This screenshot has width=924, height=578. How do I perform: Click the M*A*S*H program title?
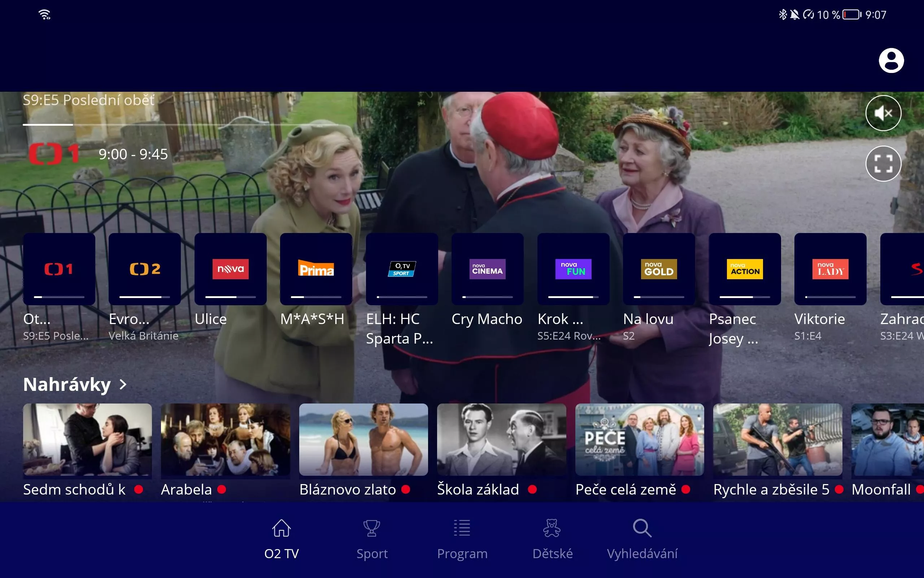point(312,319)
